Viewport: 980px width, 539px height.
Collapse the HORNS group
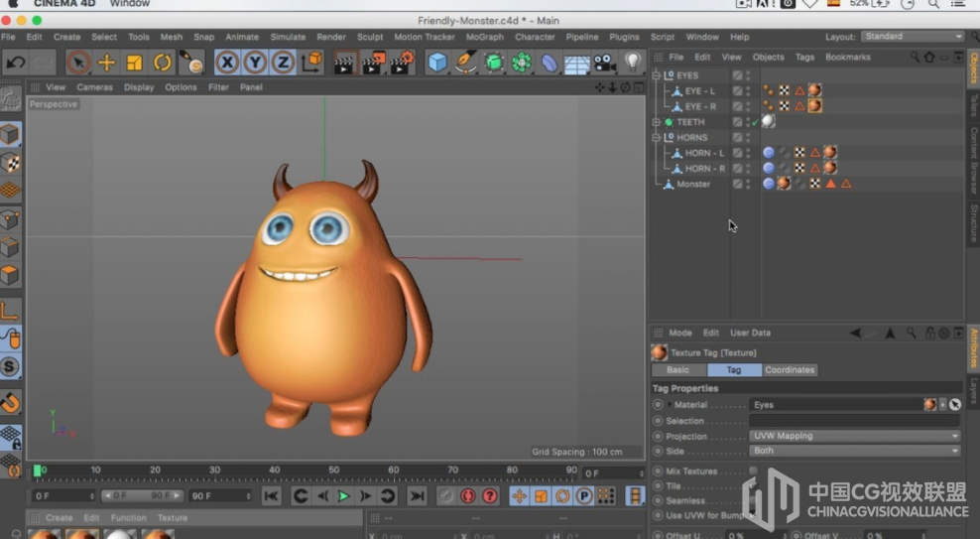[x=656, y=138]
